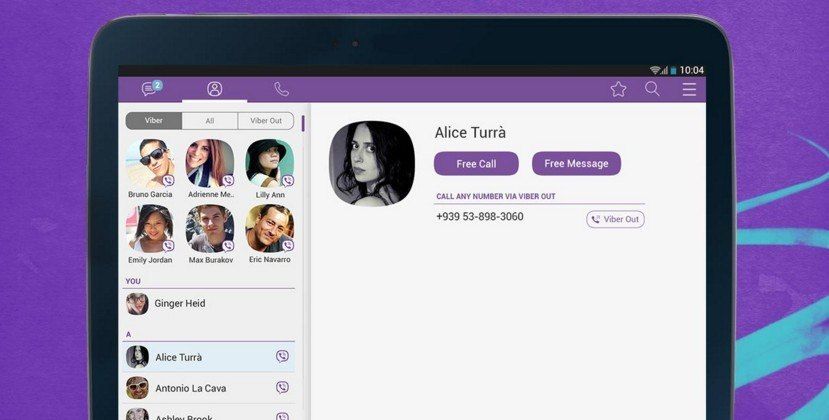Screen dimensions: 829x420
Task: Click Alice Turrà's large profile photo
Action: [x=372, y=163]
